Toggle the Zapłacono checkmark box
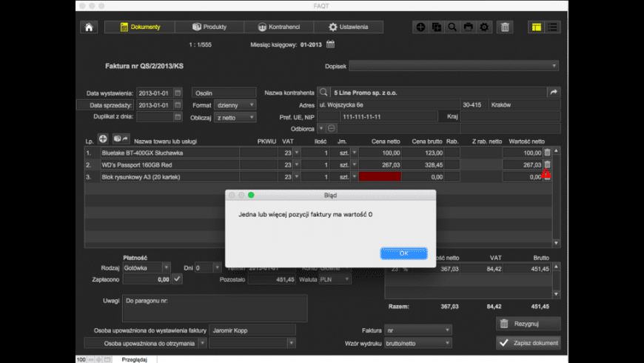This screenshot has width=644, height=363. pyautogui.click(x=177, y=279)
